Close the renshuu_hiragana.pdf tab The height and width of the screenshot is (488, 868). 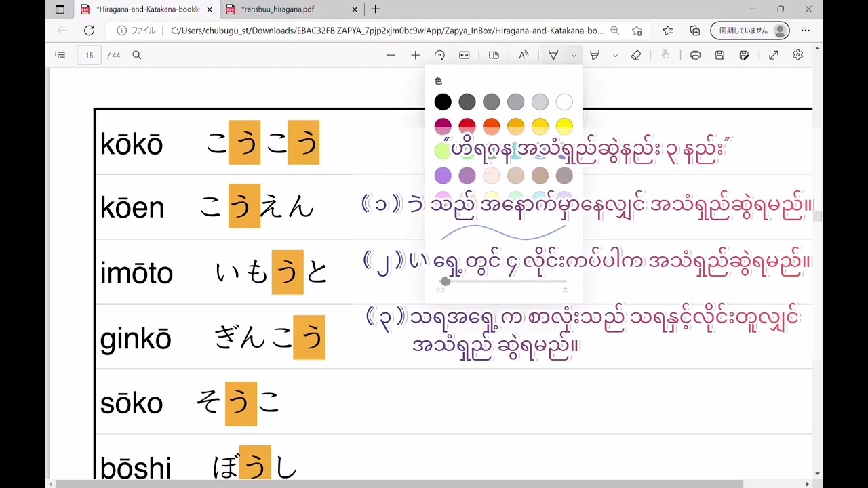tap(355, 9)
